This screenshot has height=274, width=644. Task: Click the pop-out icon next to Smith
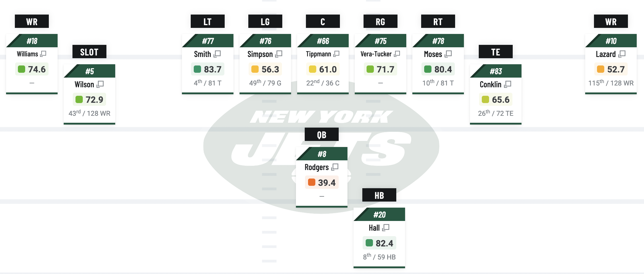click(217, 54)
